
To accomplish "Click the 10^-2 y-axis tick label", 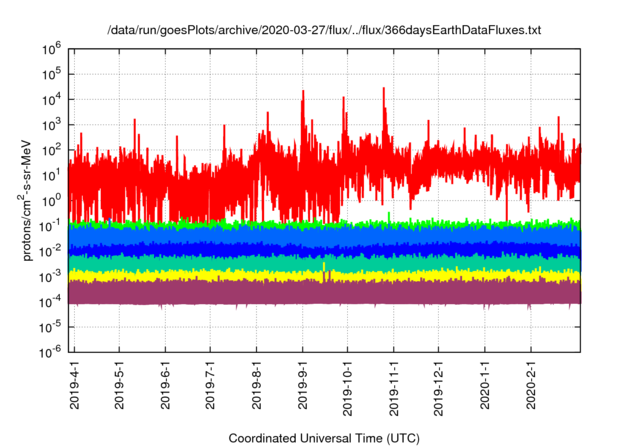I will pyautogui.click(x=51, y=251).
